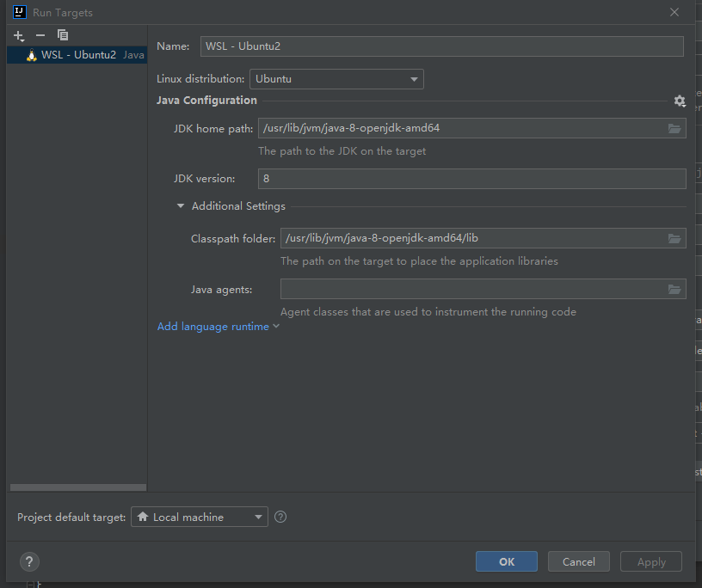Open the bottom-left Help question mark button
The height and width of the screenshot is (588, 702).
pyautogui.click(x=29, y=561)
